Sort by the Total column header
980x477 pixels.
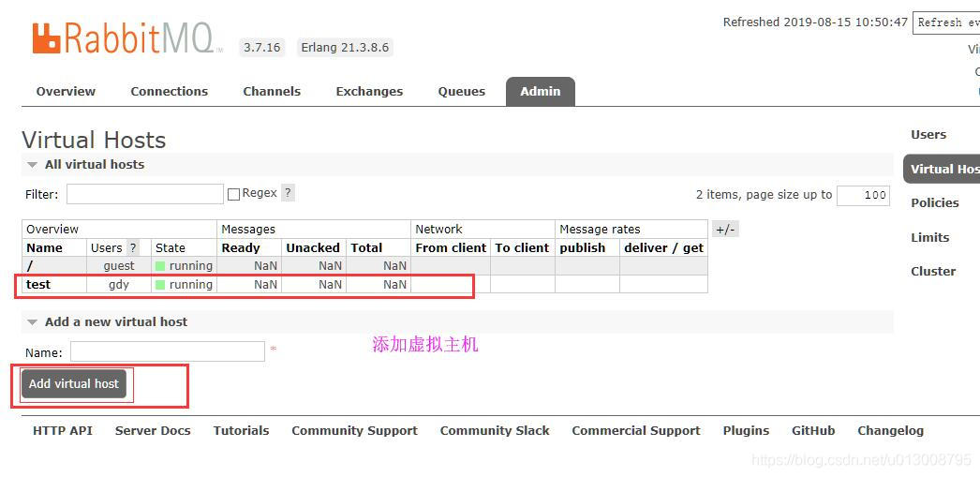pos(366,247)
